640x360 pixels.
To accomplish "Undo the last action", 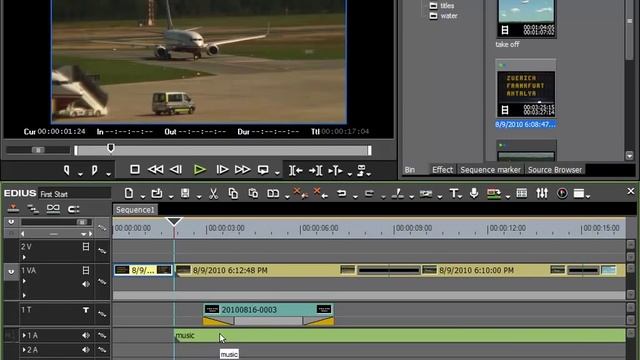I will pos(342,193).
